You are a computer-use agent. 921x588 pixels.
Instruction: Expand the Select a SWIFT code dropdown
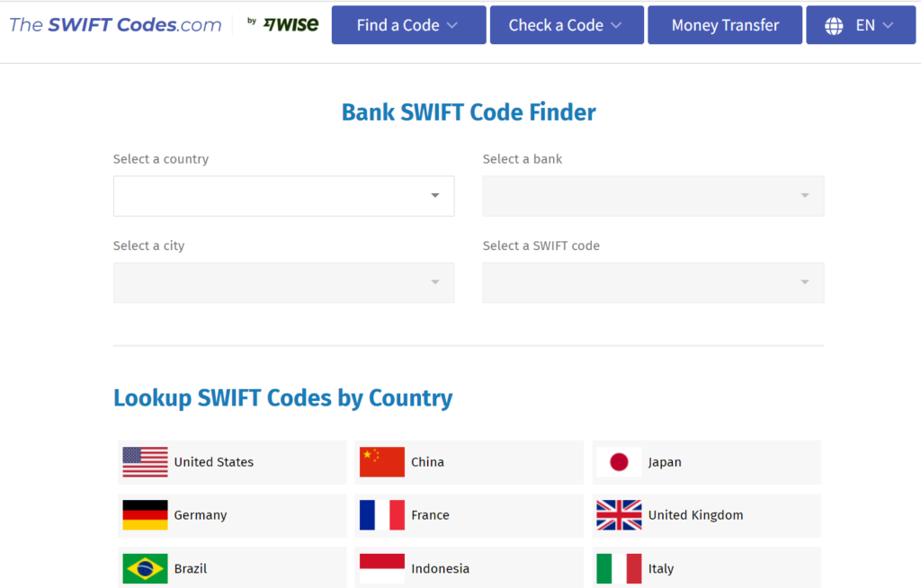pos(653,282)
